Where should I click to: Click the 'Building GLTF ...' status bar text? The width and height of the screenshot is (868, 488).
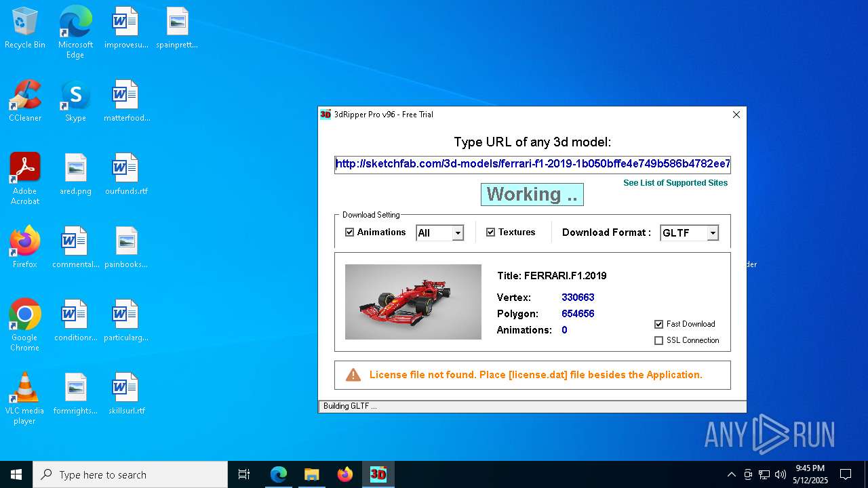tap(350, 406)
